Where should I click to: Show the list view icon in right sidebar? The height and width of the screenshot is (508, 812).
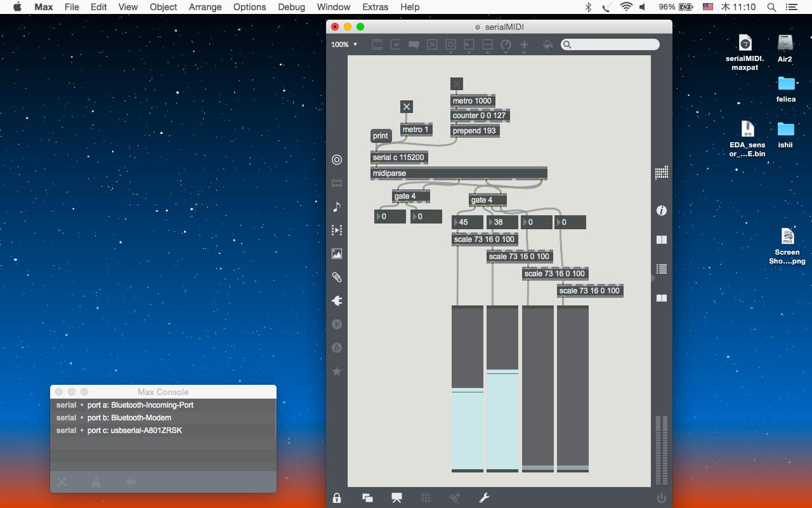[x=662, y=269]
